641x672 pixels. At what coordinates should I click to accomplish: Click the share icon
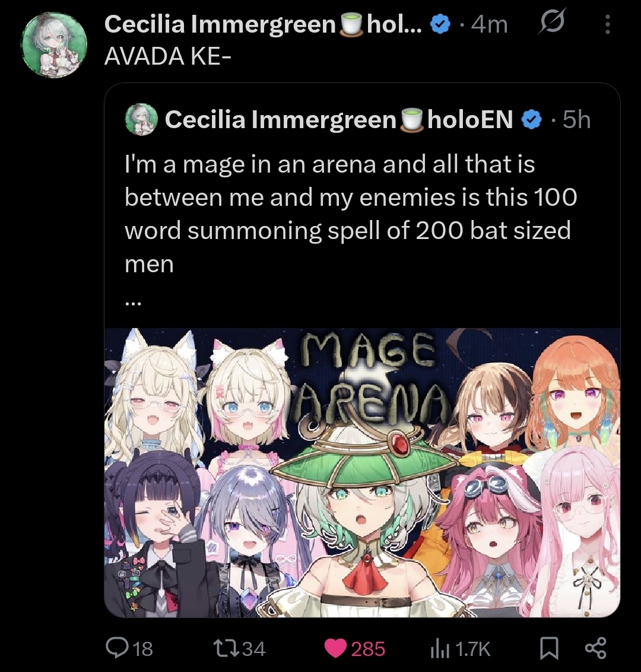(x=595, y=648)
